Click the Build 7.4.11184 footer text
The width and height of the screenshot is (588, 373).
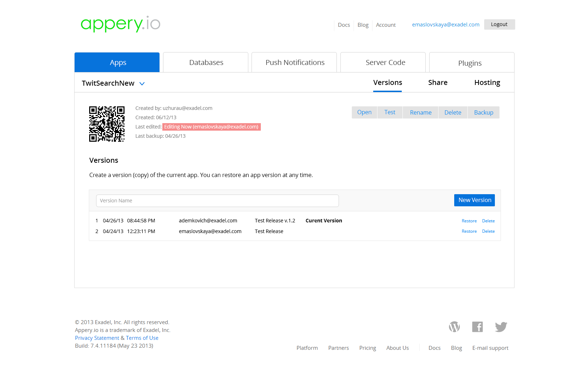pyautogui.click(x=114, y=346)
